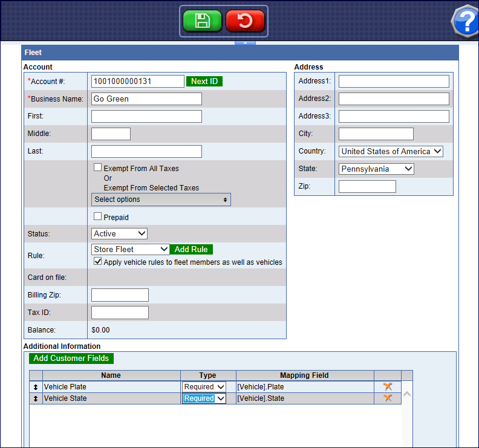The image size is (479, 448).
Task: Click the green Save icon
Action: [x=202, y=21]
